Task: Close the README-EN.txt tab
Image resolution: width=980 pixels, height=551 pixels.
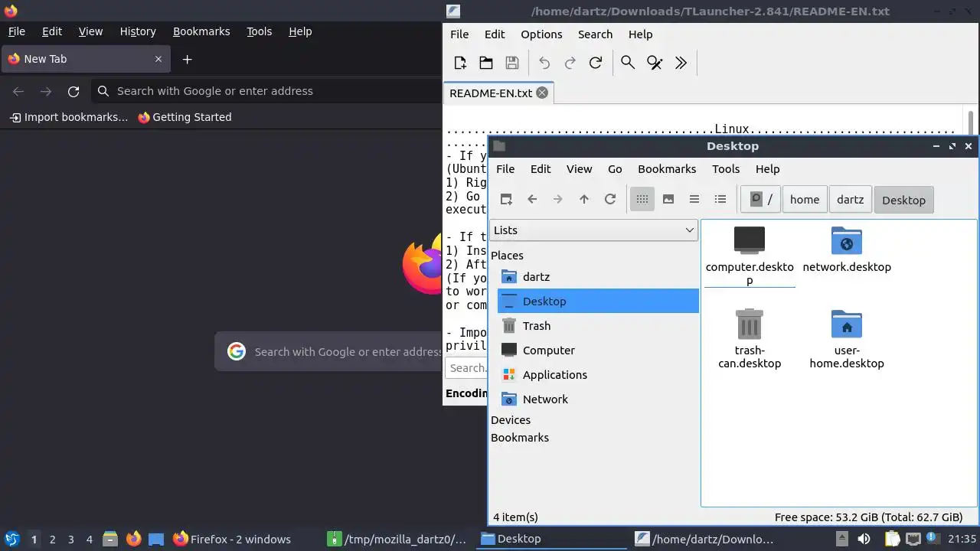Action: coord(542,93)
